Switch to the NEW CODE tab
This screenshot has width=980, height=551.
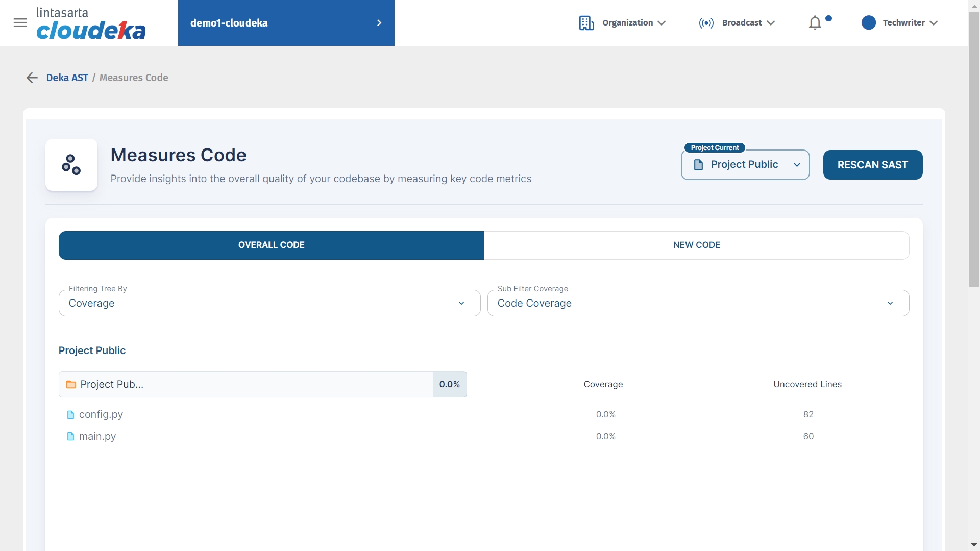(696, 245)
